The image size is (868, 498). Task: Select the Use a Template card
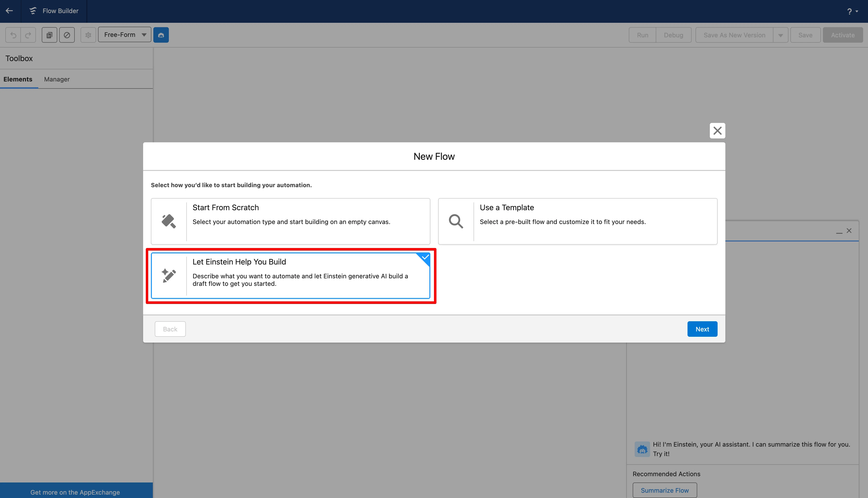click(578, 221)
